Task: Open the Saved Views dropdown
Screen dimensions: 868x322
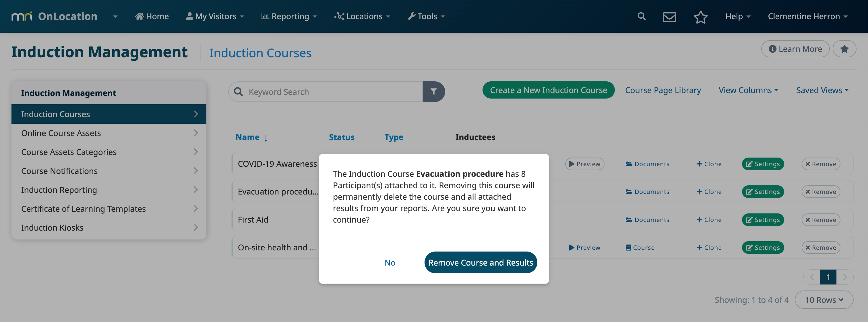Action: [822, 90]
